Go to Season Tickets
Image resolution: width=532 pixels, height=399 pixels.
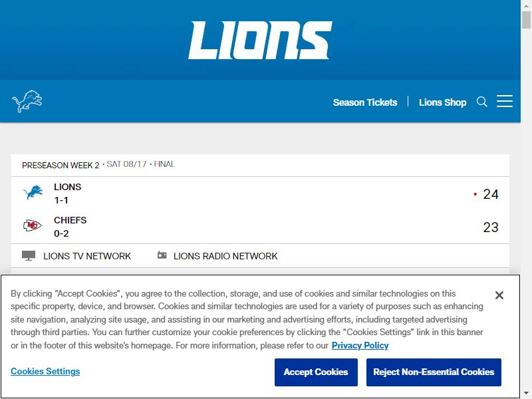(365, 102)
